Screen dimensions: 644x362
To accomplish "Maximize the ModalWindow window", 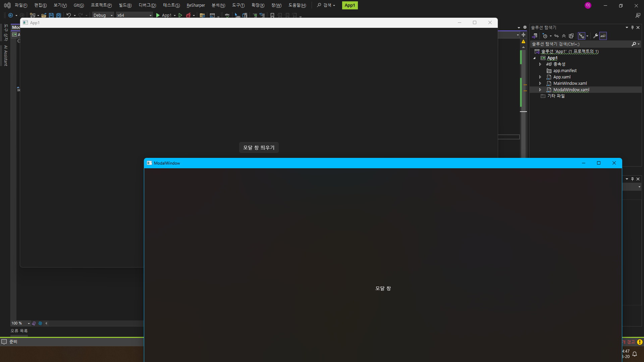I will pyautogui.click(x=599, y=163).
